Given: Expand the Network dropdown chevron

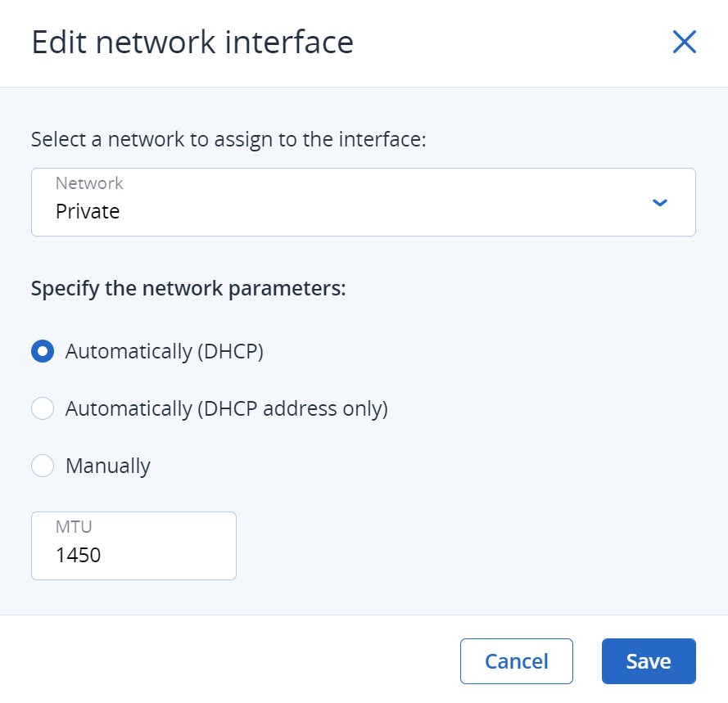Looking at the screenshot, I should [660, 203].
